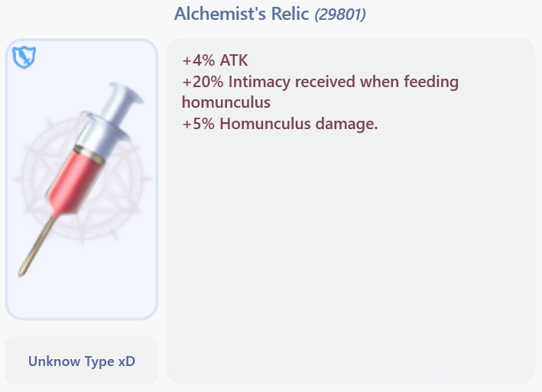The height and width of the screenshot is (392, 542).
Task: Click the Unknow Type xD label
Action: [x=81, y=361]
